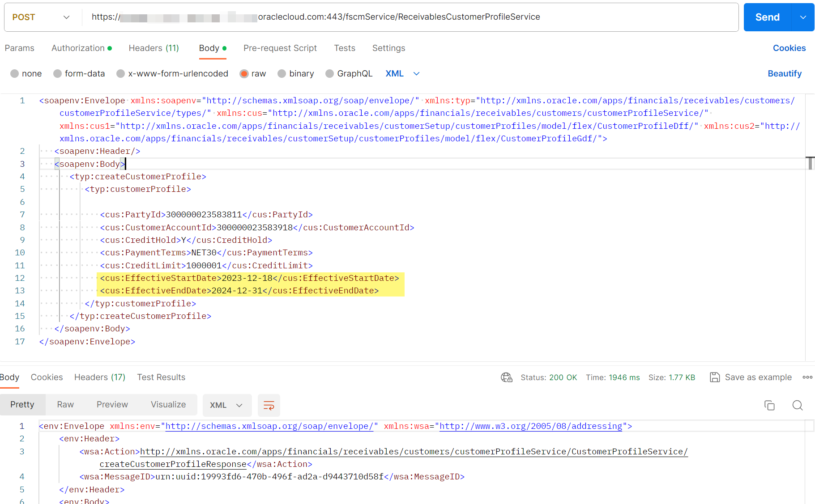Open the request Headers (11) tab

(154, 48)
